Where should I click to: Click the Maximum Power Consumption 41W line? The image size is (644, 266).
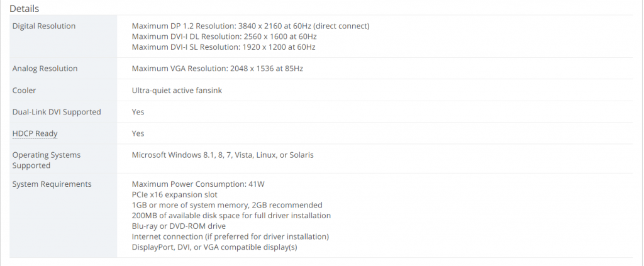tap(198, 184)
